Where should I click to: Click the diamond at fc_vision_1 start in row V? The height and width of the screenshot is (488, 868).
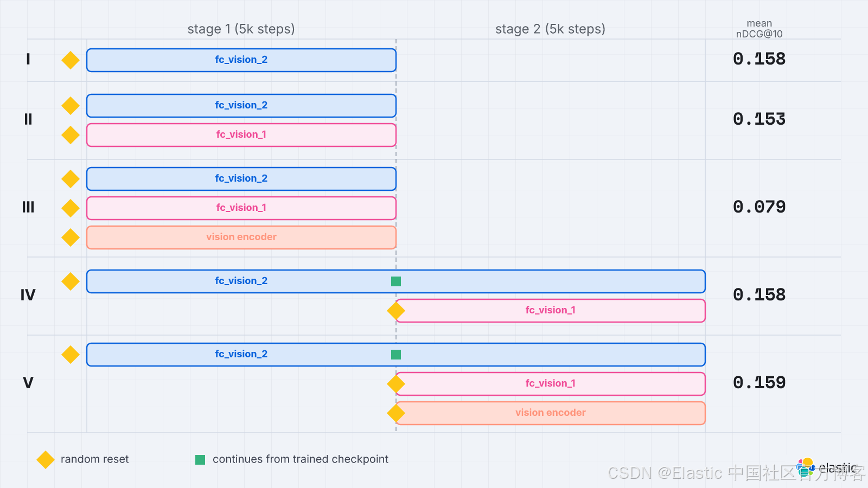(396, 384)
